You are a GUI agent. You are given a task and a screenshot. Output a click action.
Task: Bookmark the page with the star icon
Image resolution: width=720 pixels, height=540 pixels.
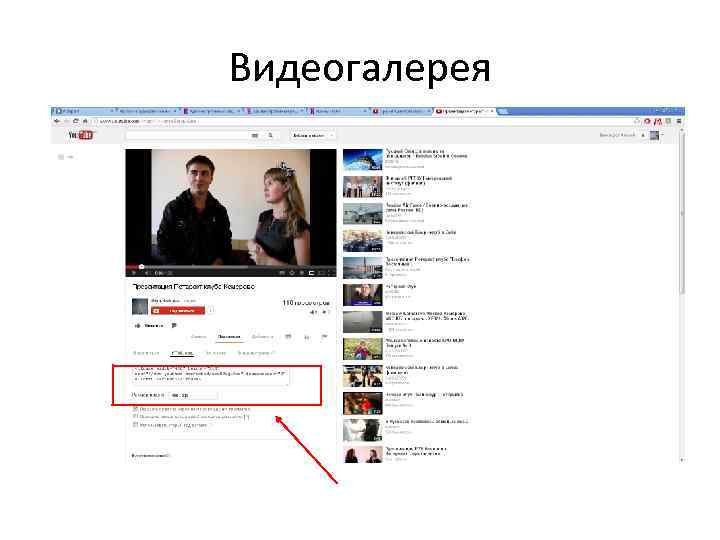coord(637,121)
